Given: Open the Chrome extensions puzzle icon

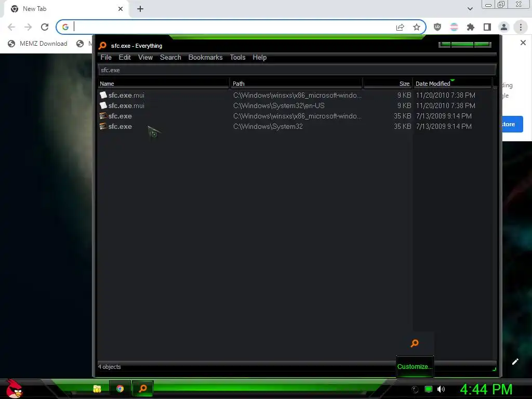Looking at the screenshot, I should 471,27.
